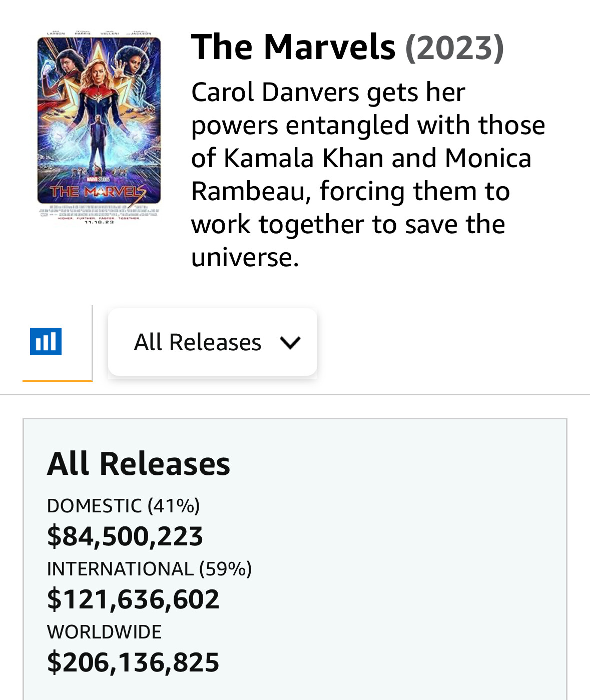Click the movie synopsis paragraph

click(x=368, y=174)
